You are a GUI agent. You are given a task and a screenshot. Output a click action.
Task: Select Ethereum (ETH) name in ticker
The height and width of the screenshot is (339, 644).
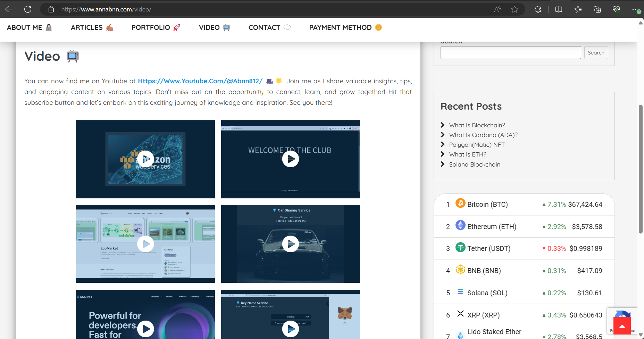[492, 227]
